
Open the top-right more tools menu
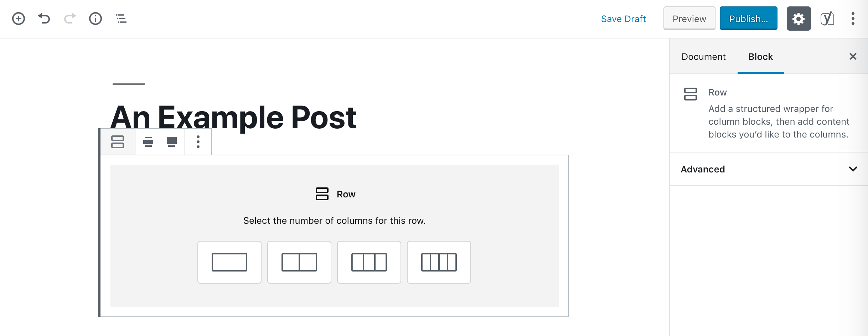tap(853, 19)
